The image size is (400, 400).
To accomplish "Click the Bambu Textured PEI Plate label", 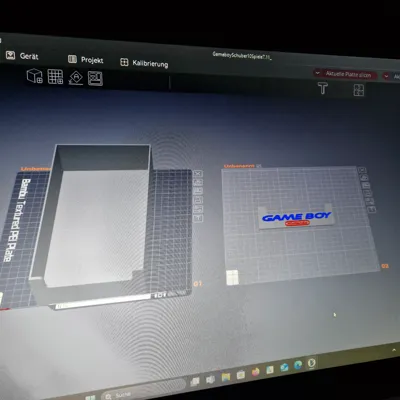I will pyautogui.click(x=17, y=220).
